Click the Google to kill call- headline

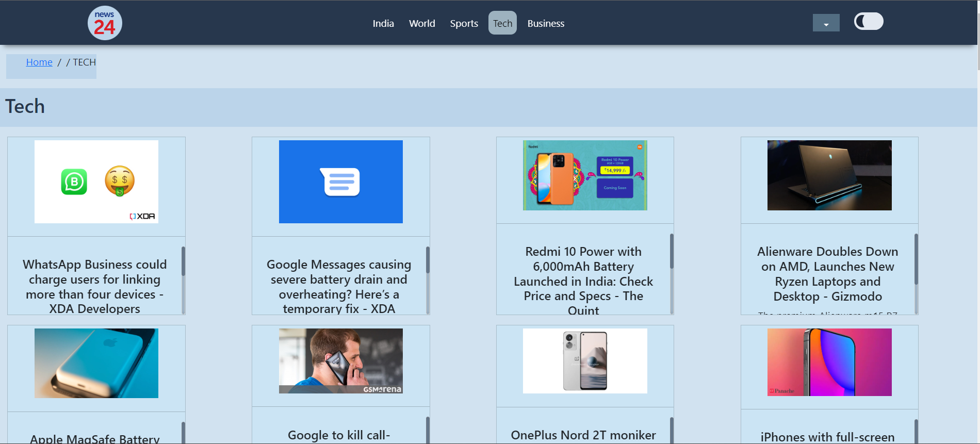pos(339,435)
